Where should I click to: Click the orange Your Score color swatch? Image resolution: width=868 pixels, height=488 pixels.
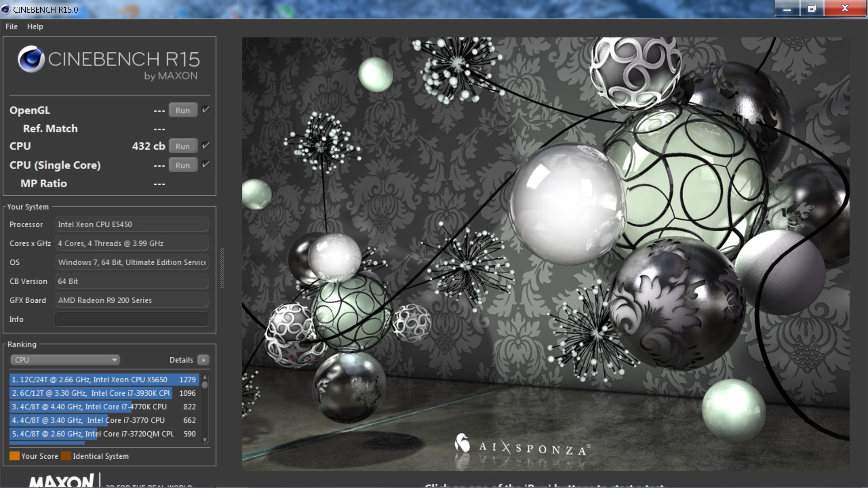point(14,456)
